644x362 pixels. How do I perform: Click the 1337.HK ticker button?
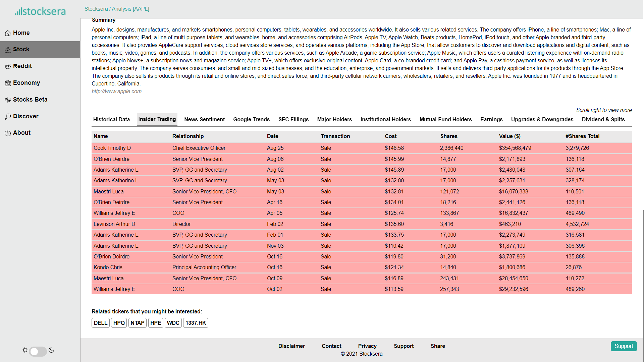click(196, 323)
